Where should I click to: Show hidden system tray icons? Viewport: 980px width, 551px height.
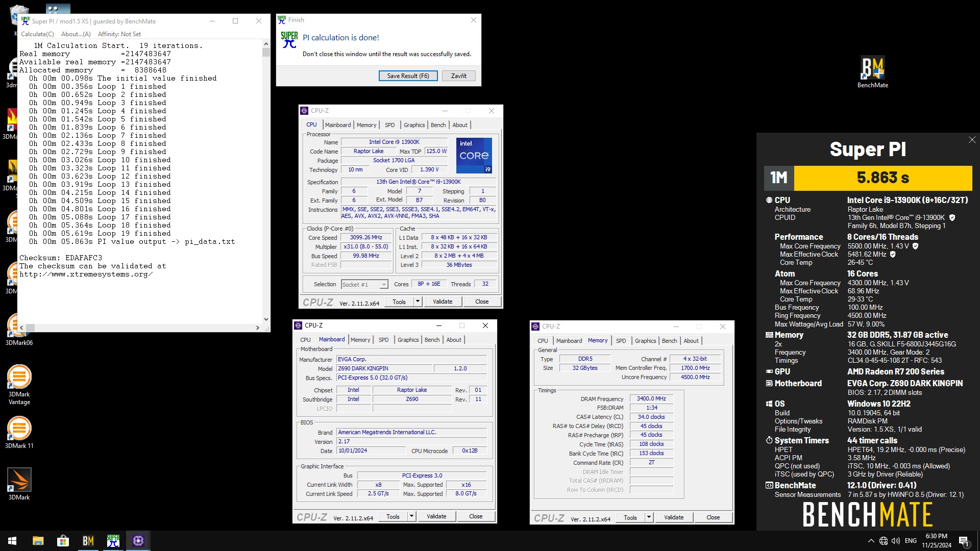[x=870, y=541]
